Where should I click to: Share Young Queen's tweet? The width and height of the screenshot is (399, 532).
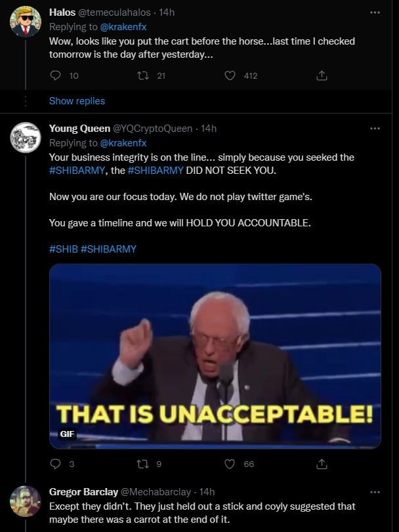tap(322, 464)
